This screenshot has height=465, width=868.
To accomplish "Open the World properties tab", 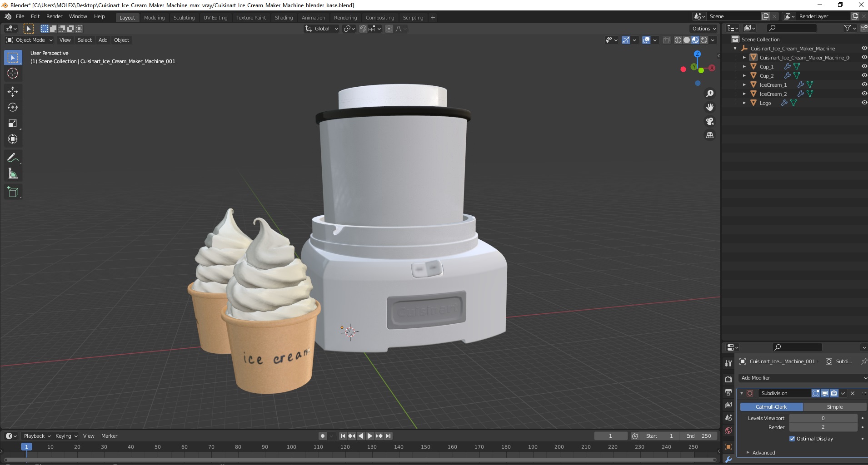I will [x=728, y=430].
